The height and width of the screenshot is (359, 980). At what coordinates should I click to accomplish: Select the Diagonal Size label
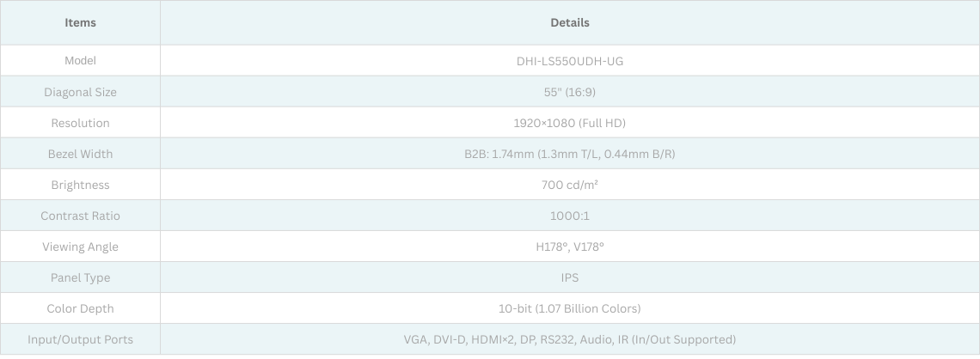tap(80, 92)
